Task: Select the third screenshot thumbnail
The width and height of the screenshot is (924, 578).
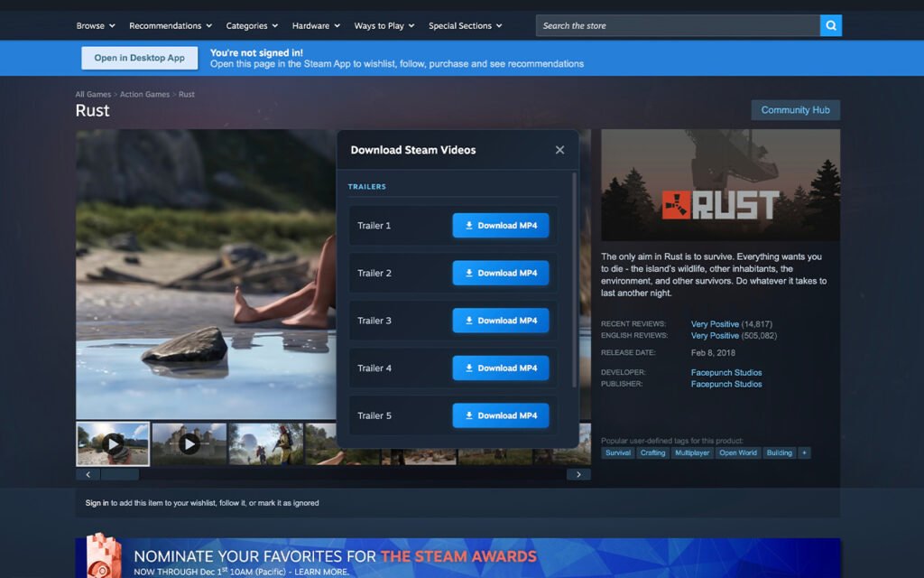Action: tap(266, 443)
